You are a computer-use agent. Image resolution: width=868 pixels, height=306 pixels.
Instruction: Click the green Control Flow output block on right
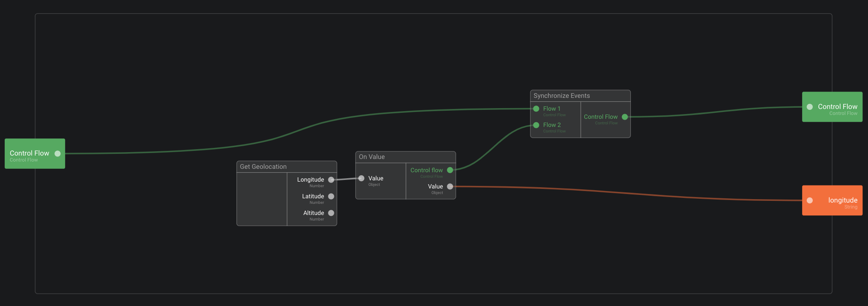pyautogui.click(x=837, y=107)
